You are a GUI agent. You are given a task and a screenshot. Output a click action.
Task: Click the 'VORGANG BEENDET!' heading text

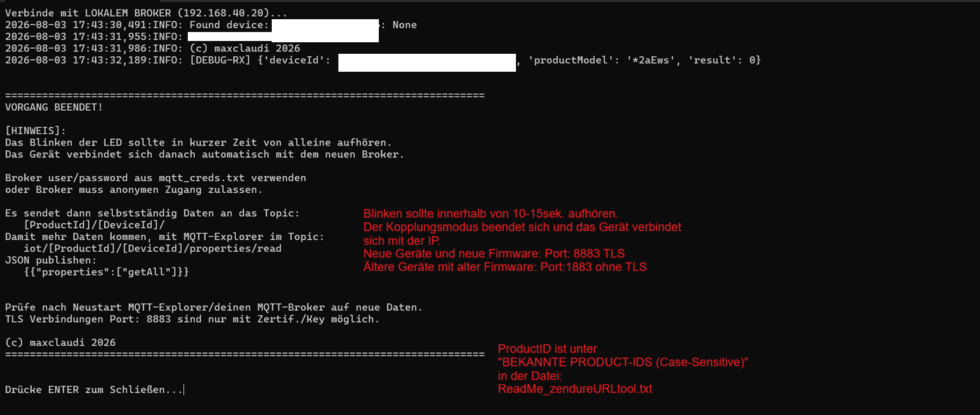pyautogui.click(x=53, y=107)
